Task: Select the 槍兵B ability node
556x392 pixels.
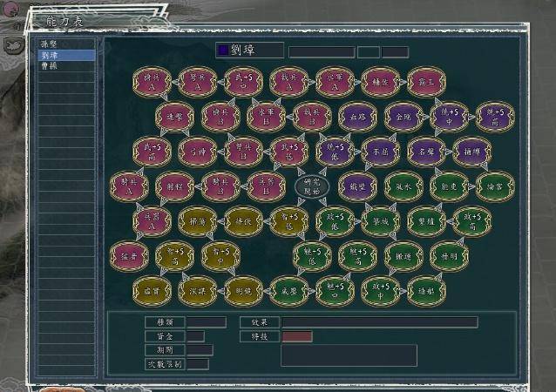Action: coord(220,117)
